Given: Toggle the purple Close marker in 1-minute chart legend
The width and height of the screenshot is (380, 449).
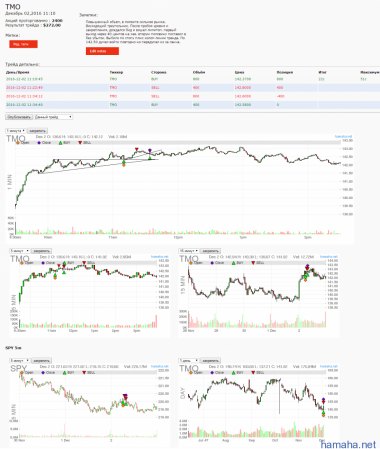Looking at the screenshot, I should point(44,143).
